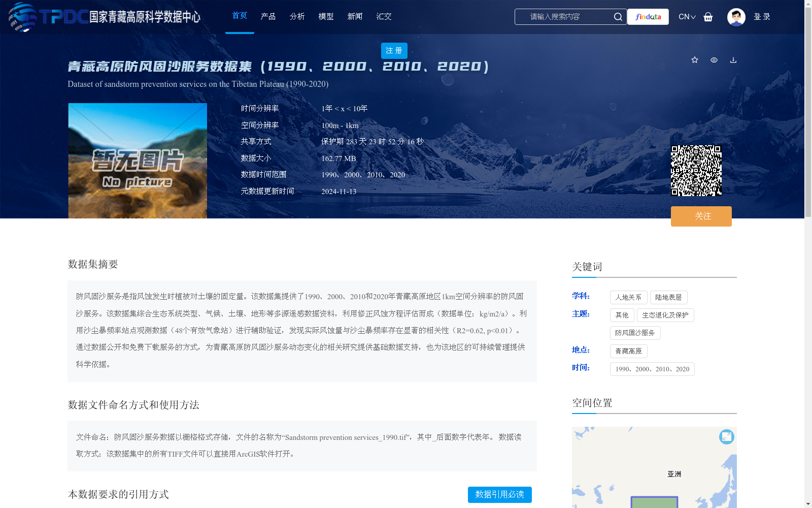The height and width of the screenshot is (508, 812).
Task: Select keyword tag 人地关系
Action: click(x=628, y=297)
